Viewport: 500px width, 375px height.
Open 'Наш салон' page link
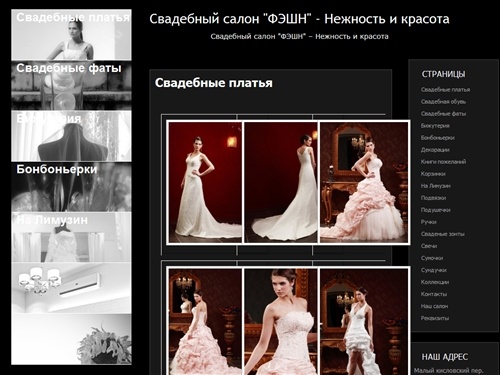[x=434, y=306]
